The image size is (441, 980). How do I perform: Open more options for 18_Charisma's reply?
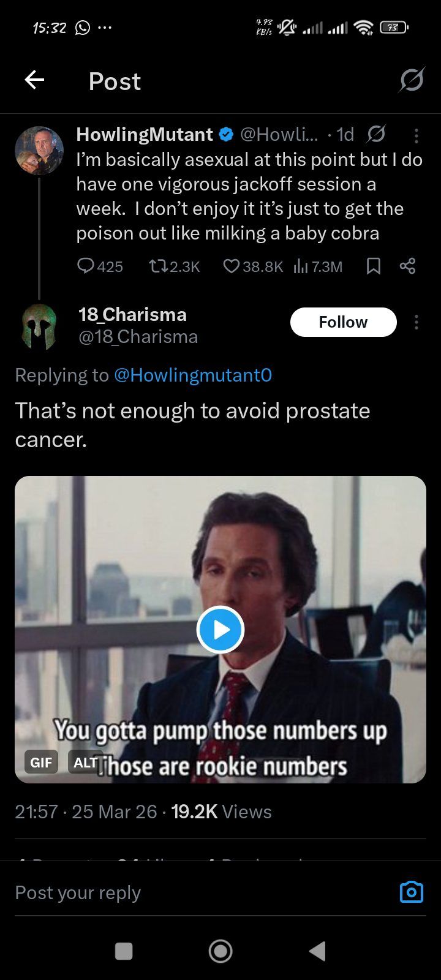tap(417, 322)
